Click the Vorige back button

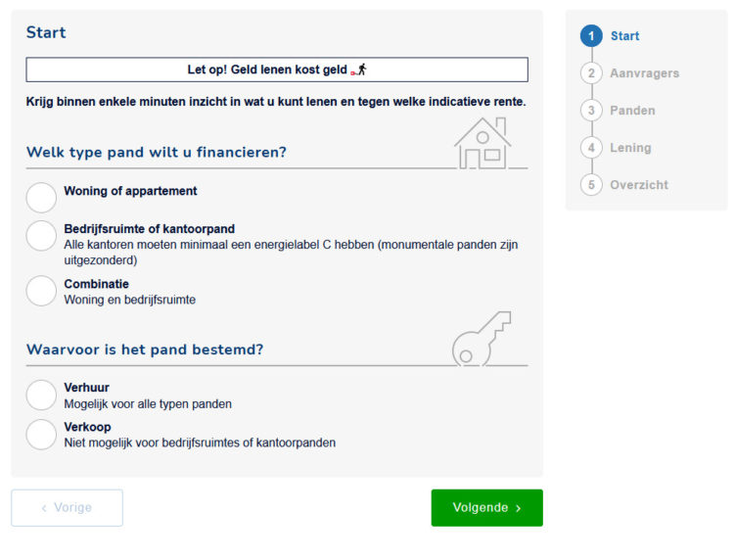[67, 508]
